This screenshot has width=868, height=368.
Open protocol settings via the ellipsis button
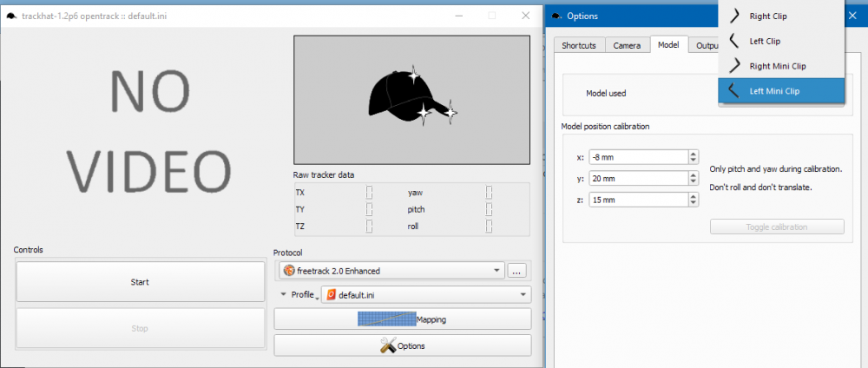coord(517,271)
